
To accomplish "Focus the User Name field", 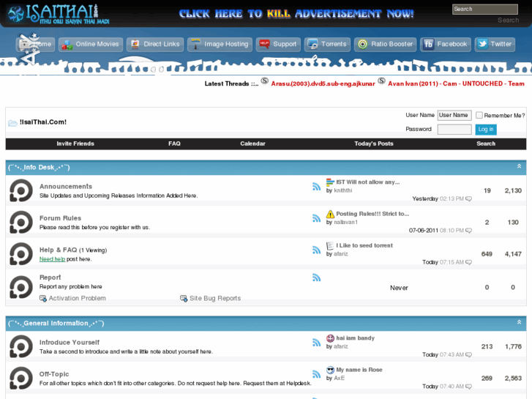I will 454,116.
